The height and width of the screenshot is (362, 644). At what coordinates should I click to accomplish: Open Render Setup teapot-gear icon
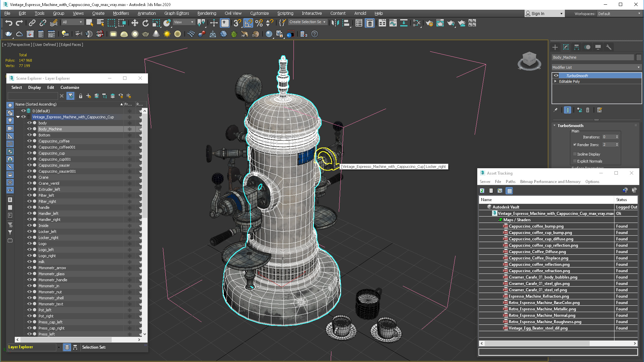pyautogui.click(x=429, y=23)
